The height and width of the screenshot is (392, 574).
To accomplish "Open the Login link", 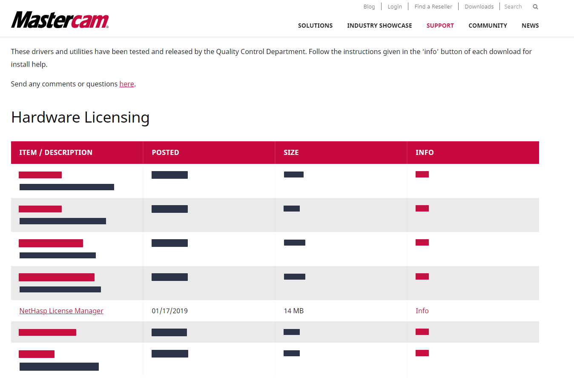I will pos(395,6).
